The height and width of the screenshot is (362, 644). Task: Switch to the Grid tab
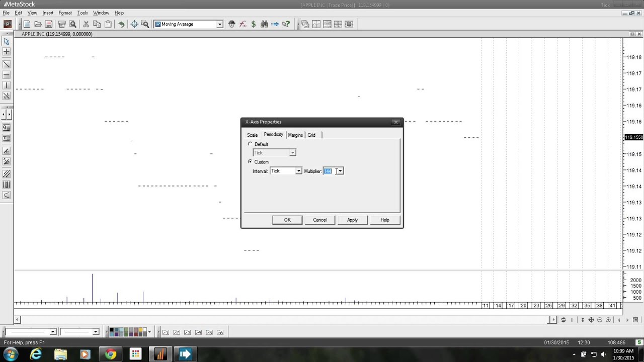(x=311, y=135)
